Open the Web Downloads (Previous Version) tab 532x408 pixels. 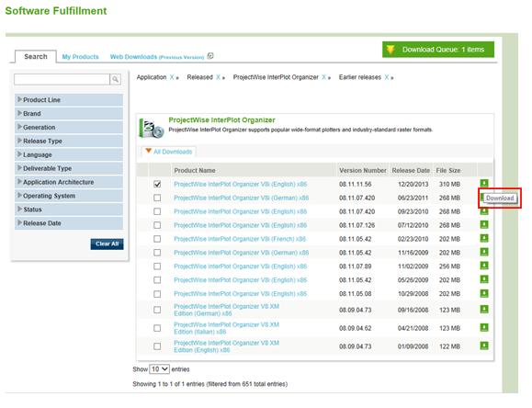pos(157,57)
